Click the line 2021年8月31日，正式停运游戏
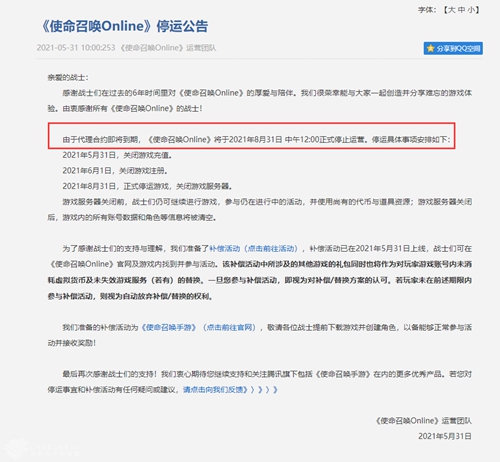 click(x=116, y=186)
